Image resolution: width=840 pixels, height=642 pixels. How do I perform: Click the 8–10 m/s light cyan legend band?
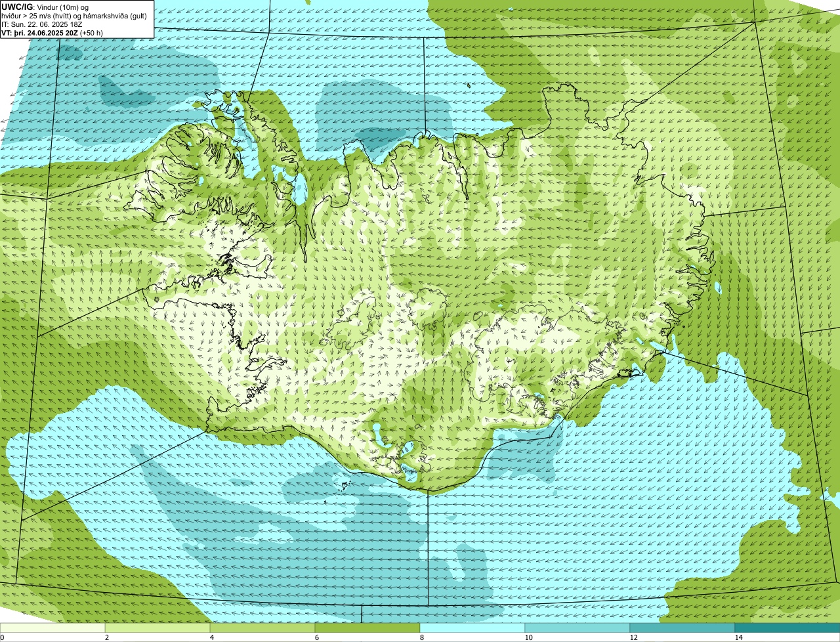(472, 628)
